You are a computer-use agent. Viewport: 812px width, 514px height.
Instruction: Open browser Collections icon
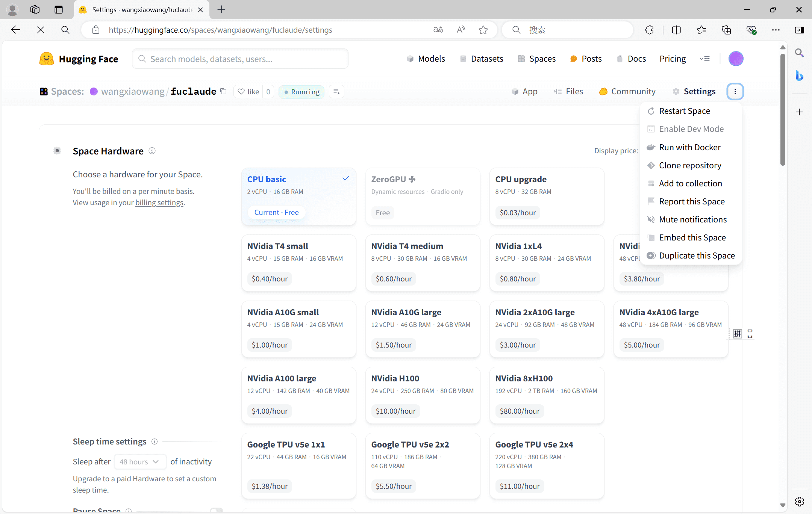[726, 30]
